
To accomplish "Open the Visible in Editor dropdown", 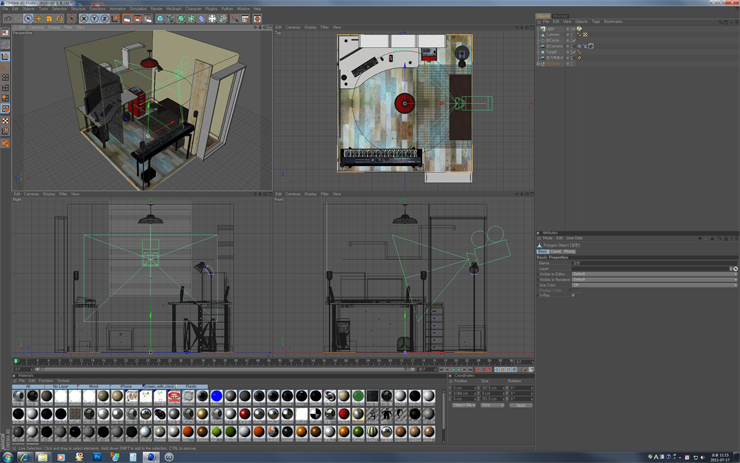I will 654,274.
